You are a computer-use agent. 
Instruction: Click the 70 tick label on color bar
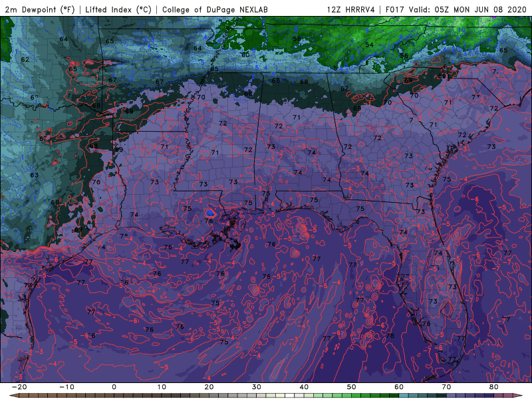tap(446, 387)
